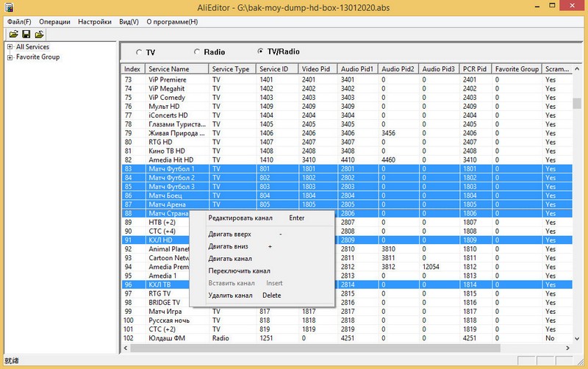Select the Матч Игра channel row
This screenshot has height=369, width=588.
coord(347,311)
